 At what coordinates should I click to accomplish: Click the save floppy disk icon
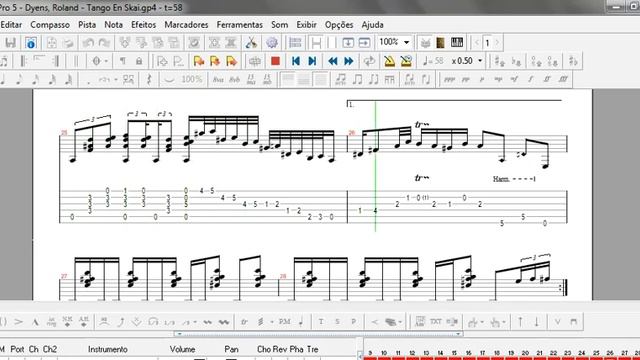click(11, 42)
